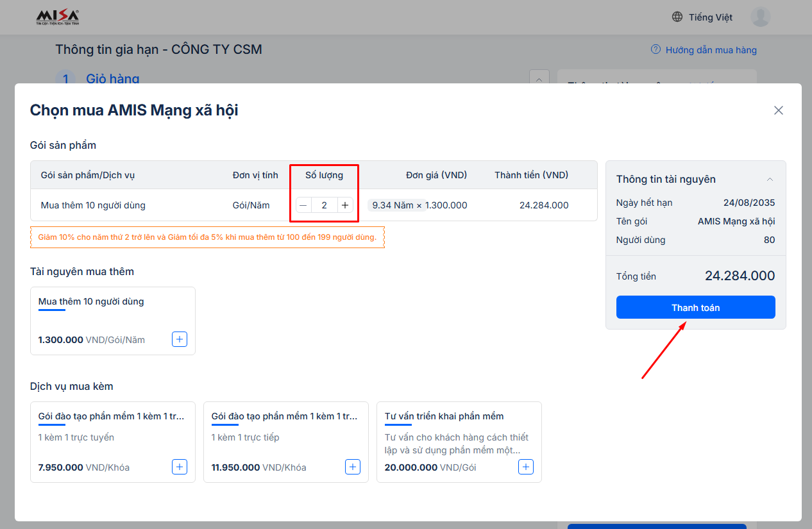Open Hướng dẫn mua hàng link

(711, 50)
